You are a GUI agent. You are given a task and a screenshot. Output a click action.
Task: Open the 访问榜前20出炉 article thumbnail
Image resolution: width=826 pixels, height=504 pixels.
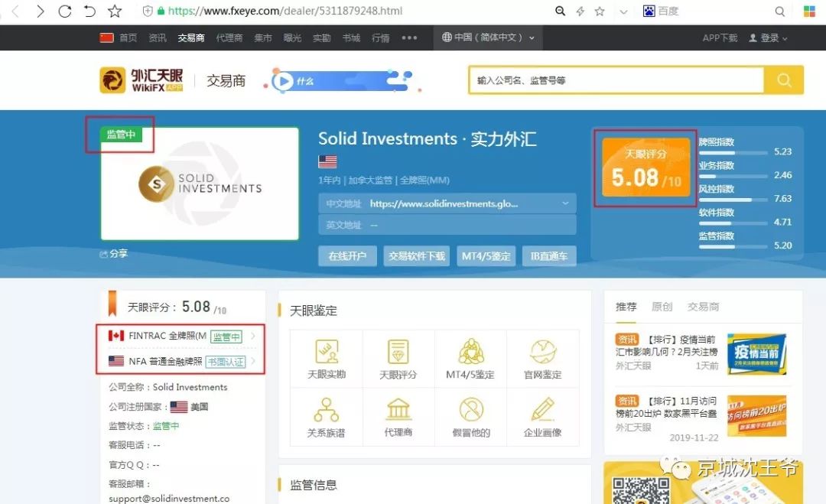point(756,416)
